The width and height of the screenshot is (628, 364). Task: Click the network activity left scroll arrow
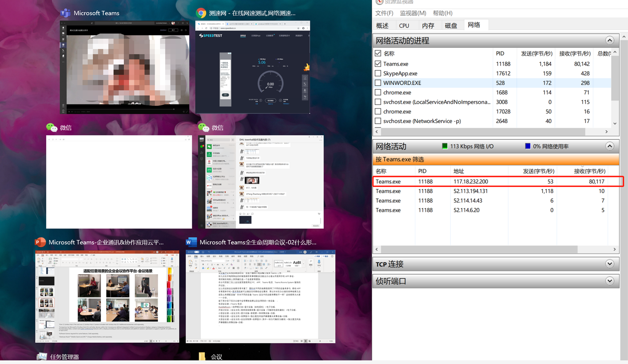click(377, 249)
